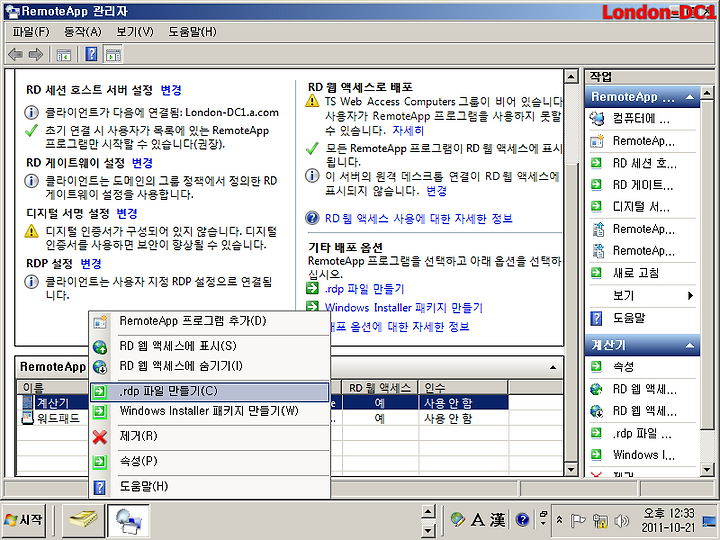Collapse RemoteApp programs list with up arrow
Viewport: 720px width, 540px height.
pos(553,367)
